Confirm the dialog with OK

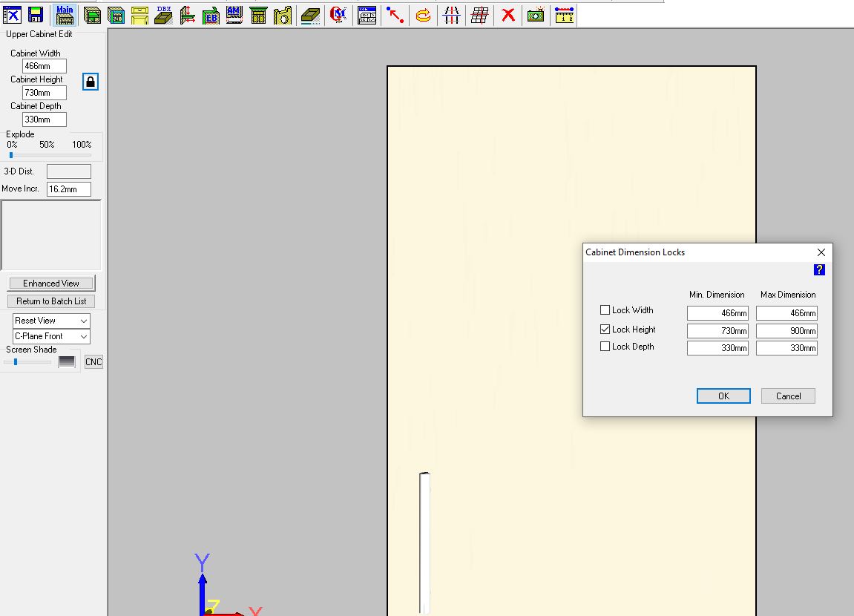[x=723, y=396]
